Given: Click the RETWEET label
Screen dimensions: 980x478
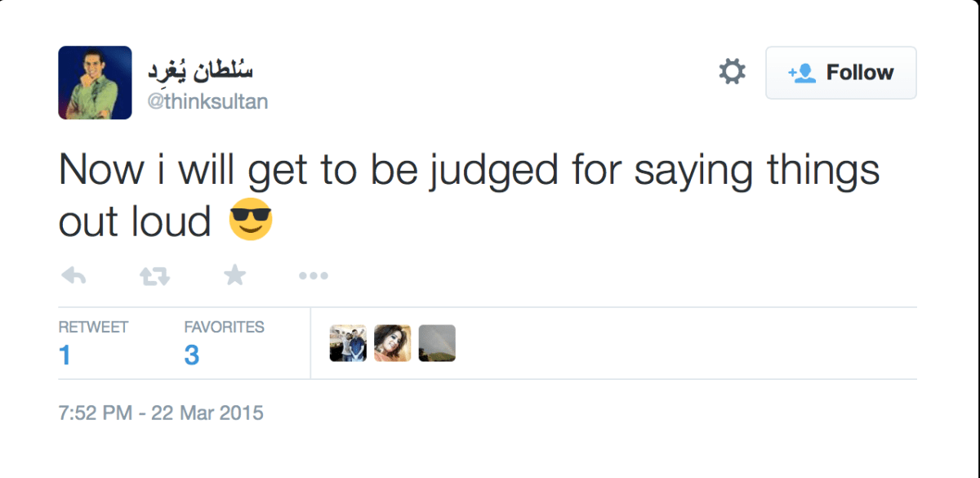Looking at the screenshot, I should click(93, 327).
